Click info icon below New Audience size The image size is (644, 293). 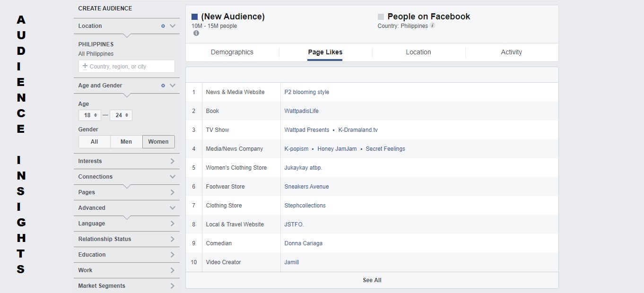pyautogui.click(x=196, y=33)
